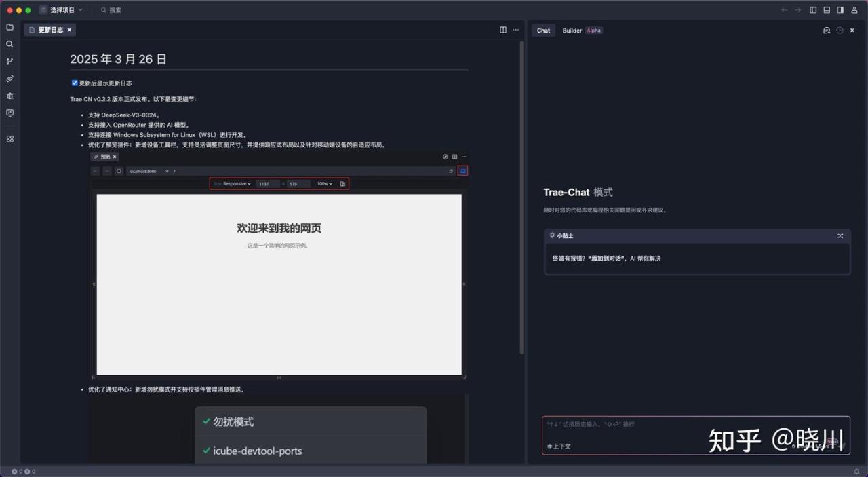This screenshot has width=868, height=477.
Task: Open the file explorer sidebar icon
Action: (9, 27)
